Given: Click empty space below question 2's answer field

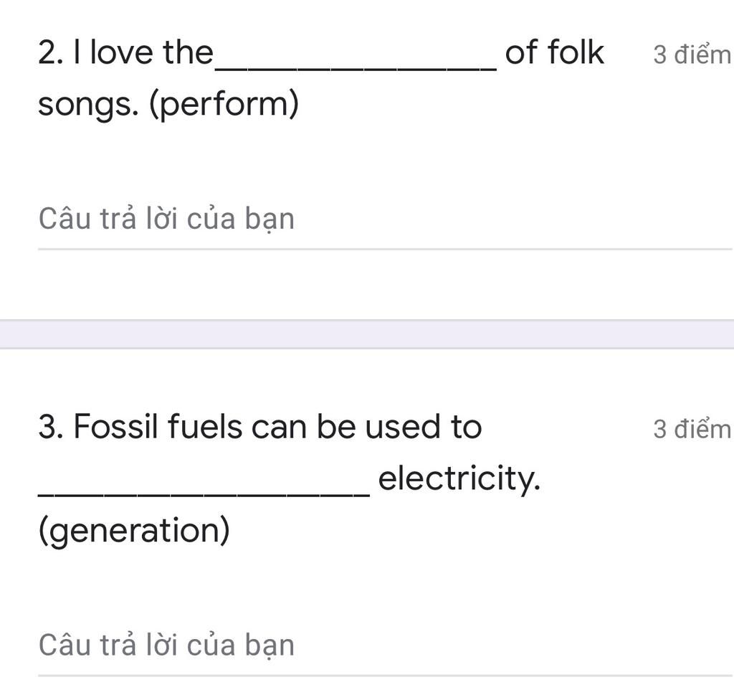Looking at the screenshot, I should coord(367,285).
